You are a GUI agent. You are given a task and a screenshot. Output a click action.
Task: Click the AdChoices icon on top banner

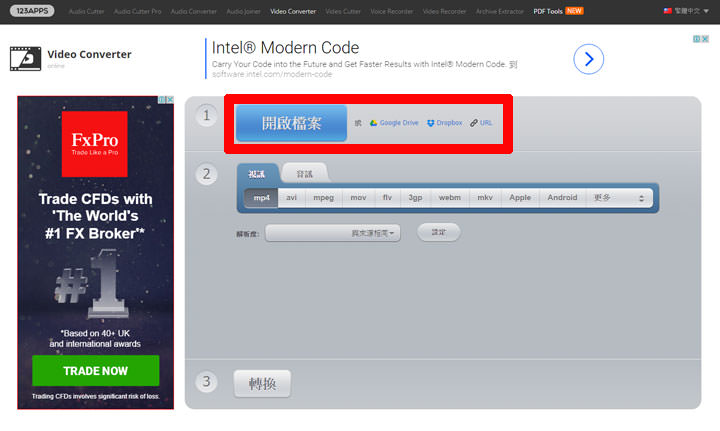pos(697,39)
